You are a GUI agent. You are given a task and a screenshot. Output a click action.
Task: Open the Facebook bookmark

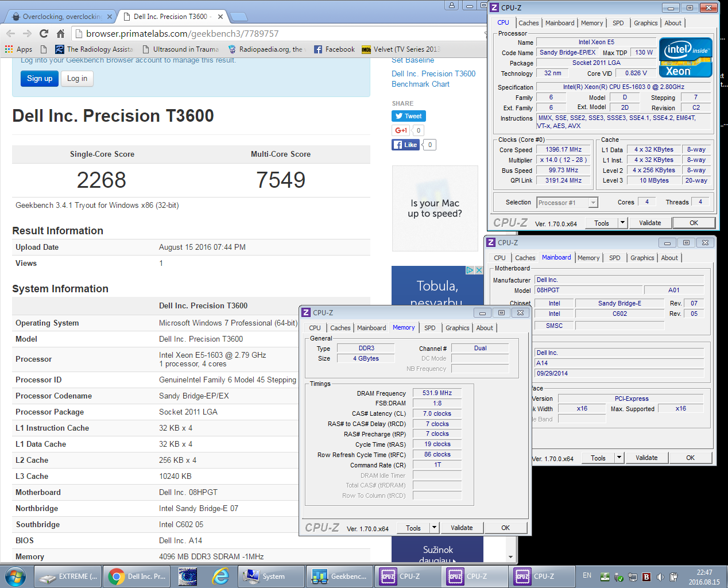[334, 49]
